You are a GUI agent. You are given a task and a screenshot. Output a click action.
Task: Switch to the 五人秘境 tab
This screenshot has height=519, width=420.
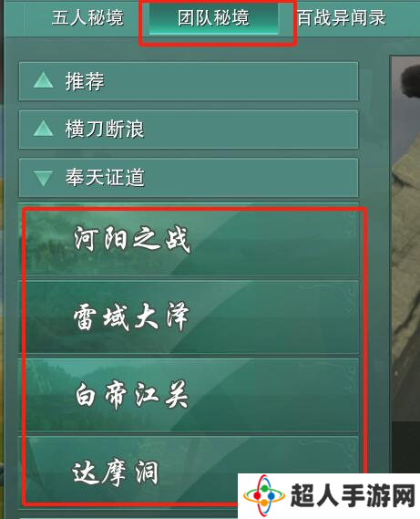click(x=87, y=17)
